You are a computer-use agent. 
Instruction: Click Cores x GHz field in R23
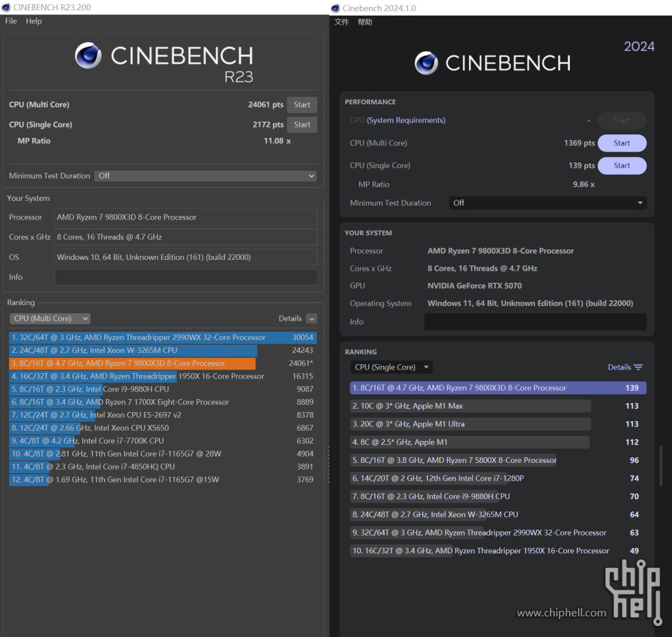coord(186,237)
